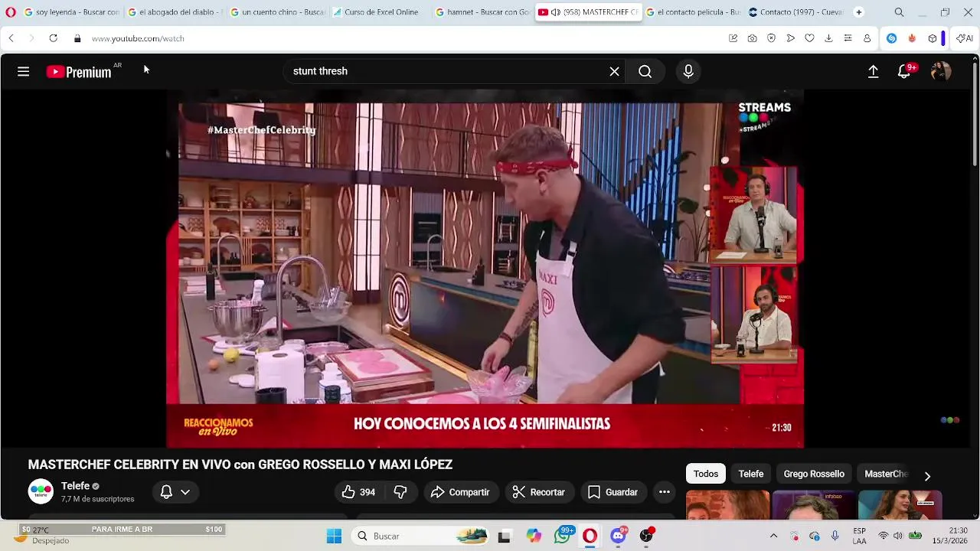Image resolution: width=980 pixels, height=551 pixels.
Task: Switch to 'un cuento chino' tab
Action: click(277, 12)
